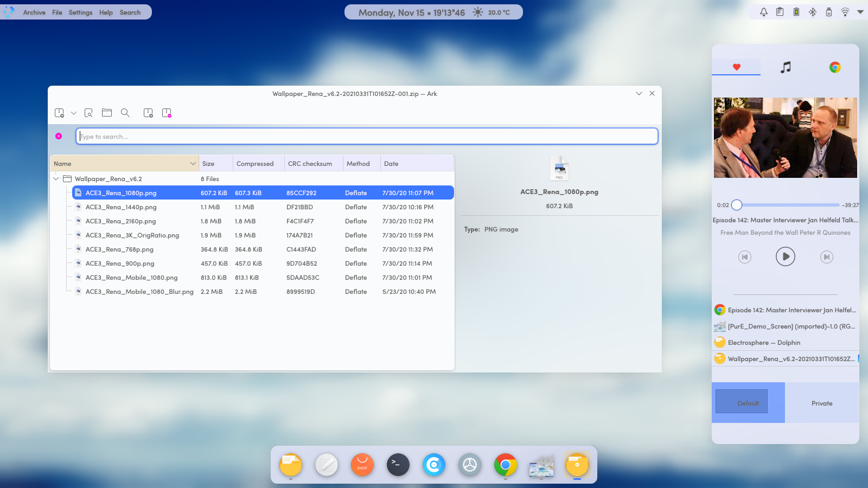Sort by the Compressed column header
The height and width of the screenshot is (488, 868).
(x=258, y=163)
